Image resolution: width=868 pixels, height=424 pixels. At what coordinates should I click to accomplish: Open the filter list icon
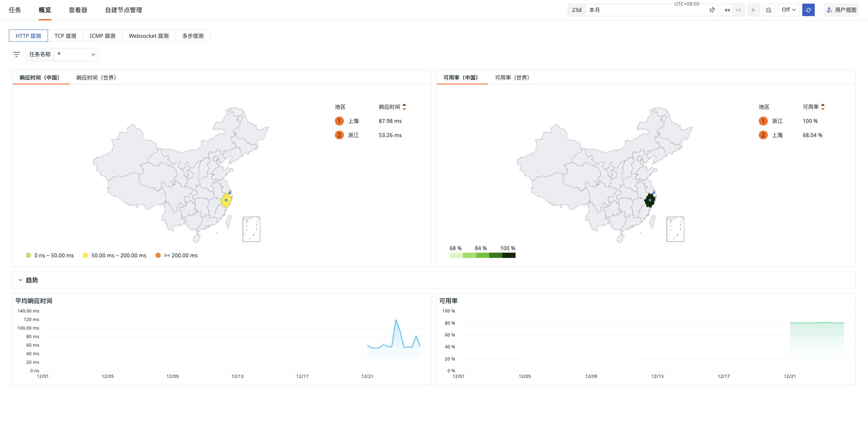tap(16, 55)
